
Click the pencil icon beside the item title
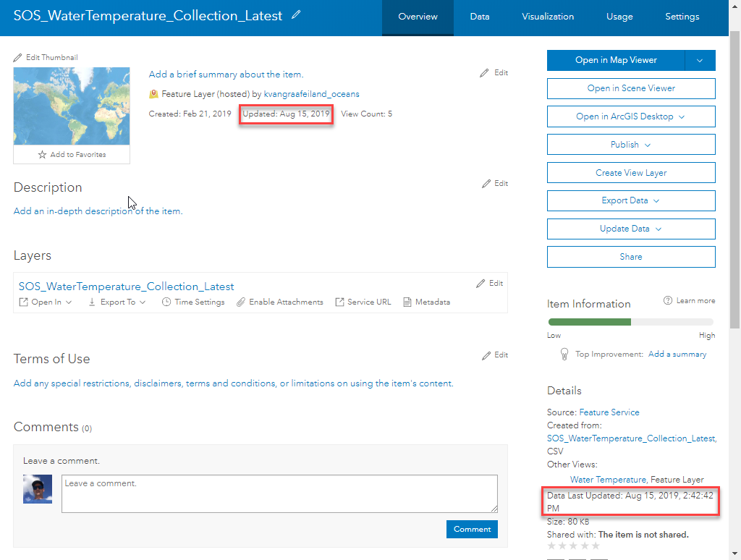tap(296, 14)
